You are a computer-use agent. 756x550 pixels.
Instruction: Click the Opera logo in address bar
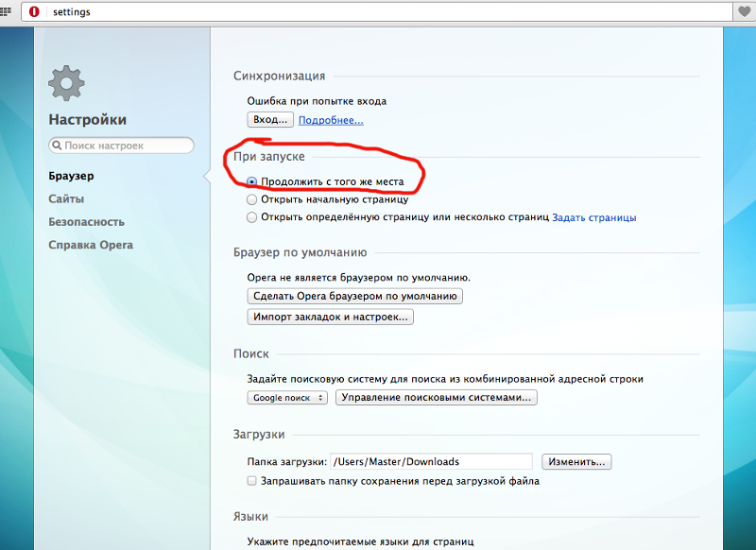(x=34, y=11)
